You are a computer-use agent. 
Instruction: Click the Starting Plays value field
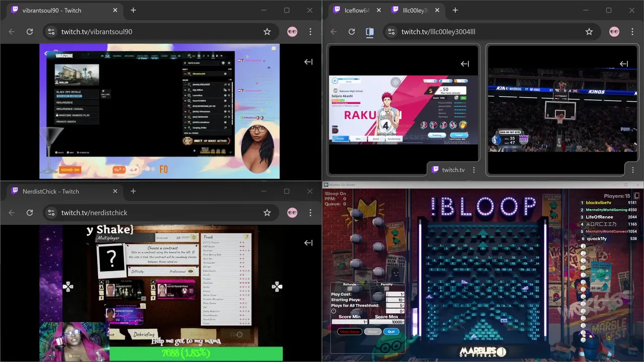tap(395, 300)
